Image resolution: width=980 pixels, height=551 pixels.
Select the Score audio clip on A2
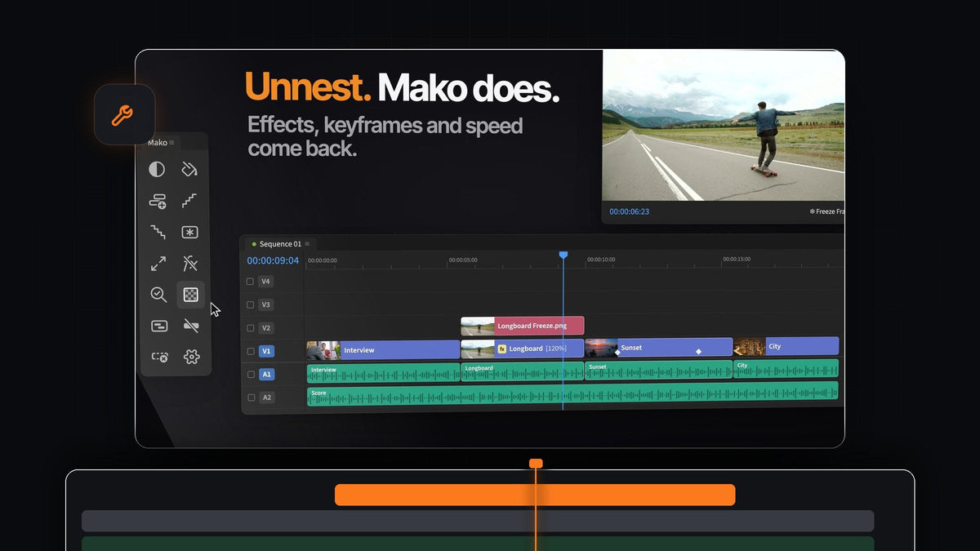pyautogui.click(x=572, y=394)
